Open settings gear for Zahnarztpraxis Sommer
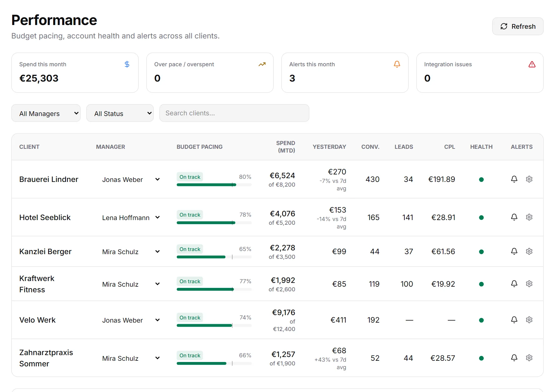The width and height of the screenshot is (555, 392). point(529,358)
